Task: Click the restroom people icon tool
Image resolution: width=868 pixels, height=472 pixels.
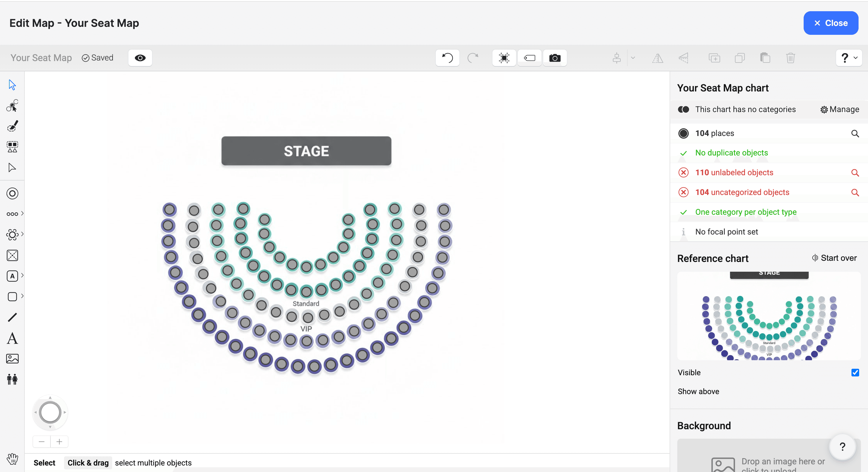Action: (12, 379)
